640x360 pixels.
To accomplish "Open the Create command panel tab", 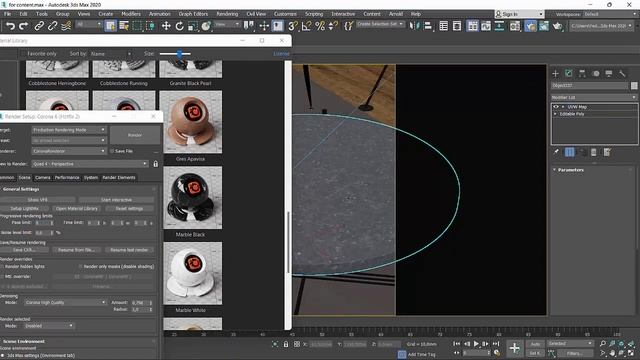I will pyautogui.click(x=555, y=73).
